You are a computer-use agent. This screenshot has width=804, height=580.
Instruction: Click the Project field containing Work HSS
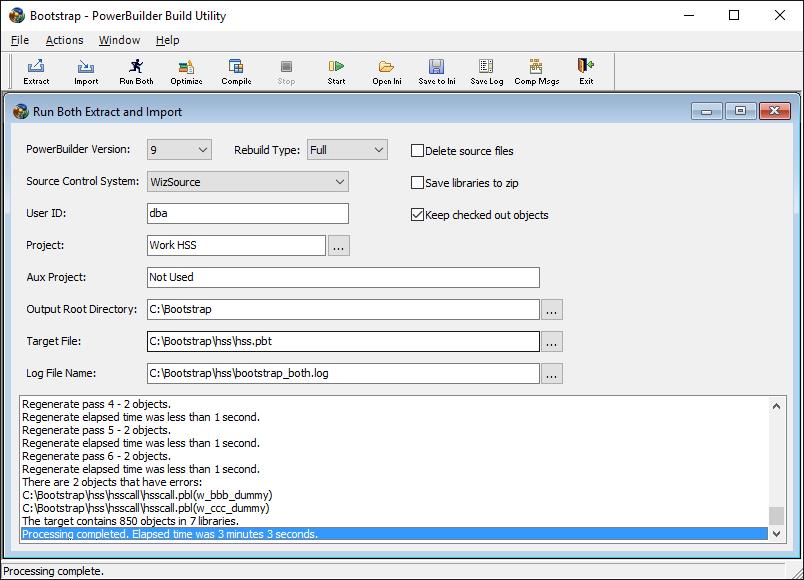pyautogui.click(x=236, y=245)
